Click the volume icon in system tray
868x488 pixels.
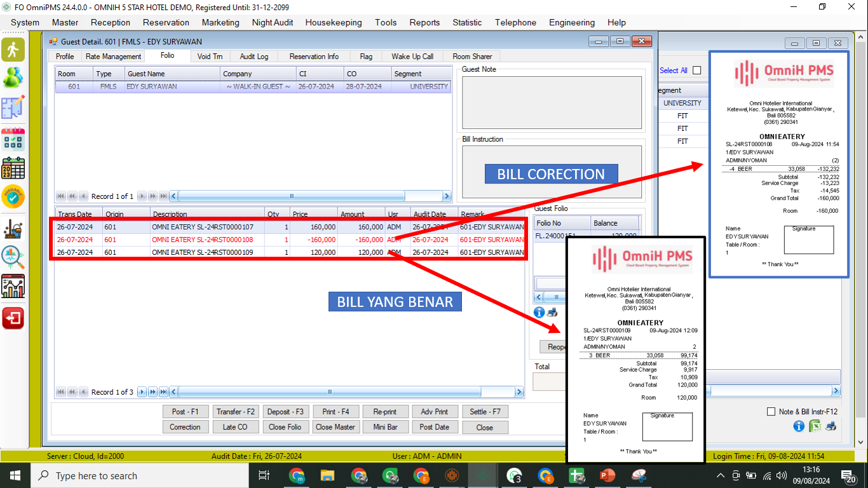click(x=782, y=475)
